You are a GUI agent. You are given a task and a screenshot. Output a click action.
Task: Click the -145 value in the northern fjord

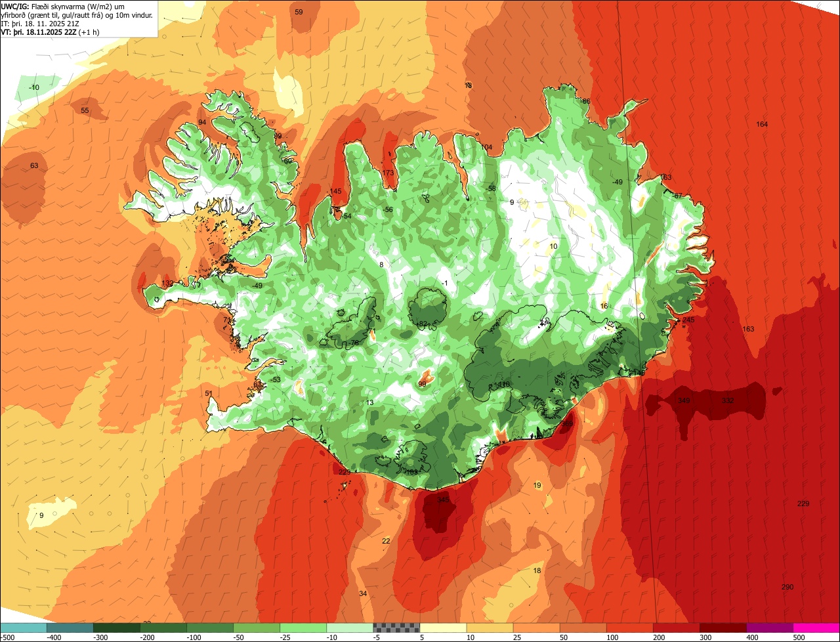(335, 192)
